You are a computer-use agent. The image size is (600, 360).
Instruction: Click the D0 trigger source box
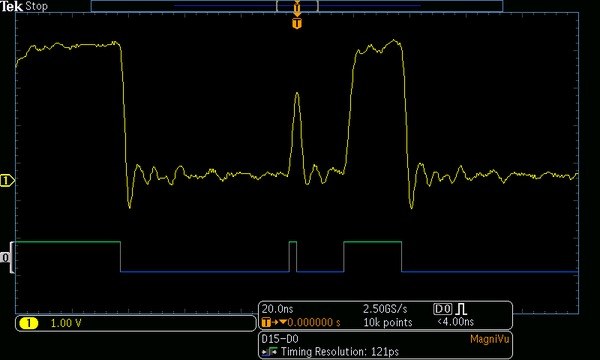pos(443,309)
